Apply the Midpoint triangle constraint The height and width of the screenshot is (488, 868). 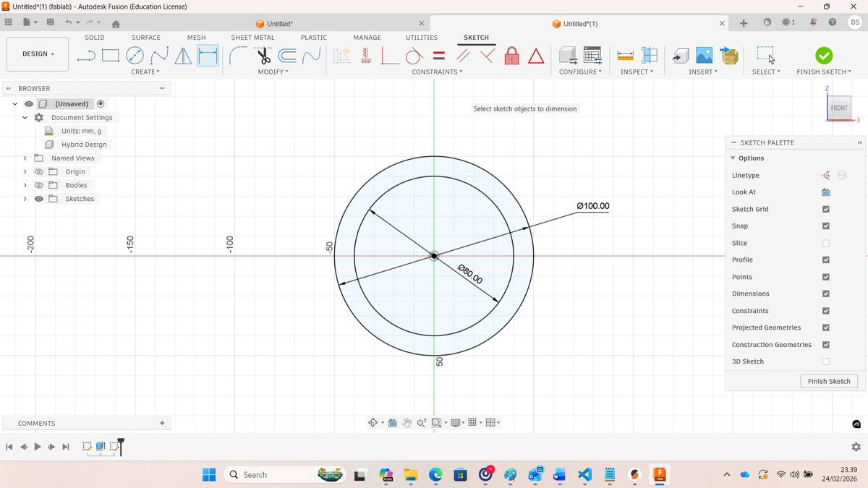[x=536, y=56]
